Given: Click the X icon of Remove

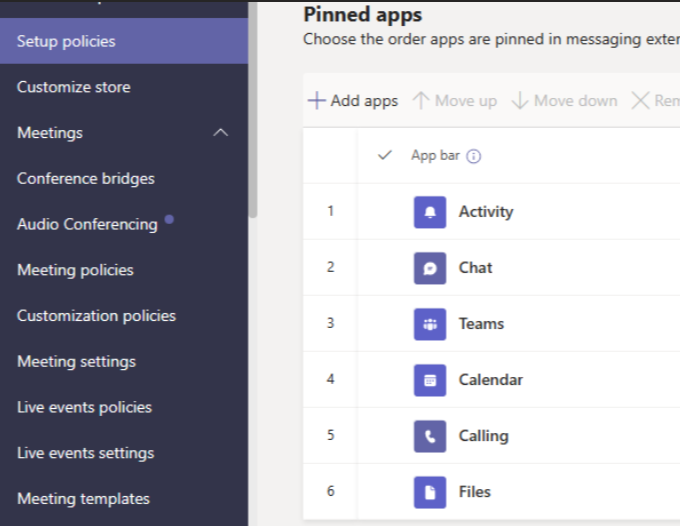Looking at the screenshot, I should (x=640, y=101).
